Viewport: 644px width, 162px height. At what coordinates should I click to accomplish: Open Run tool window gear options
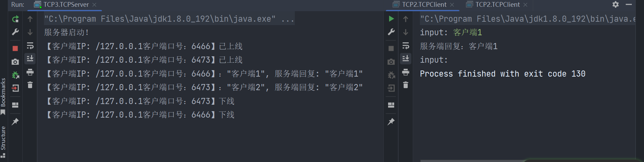coord(616,4)
